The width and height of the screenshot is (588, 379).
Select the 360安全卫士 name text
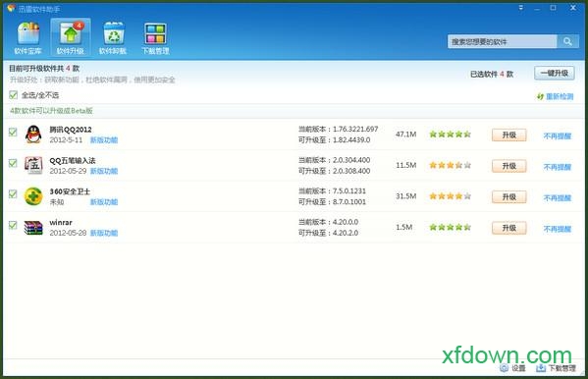point(70,191)
